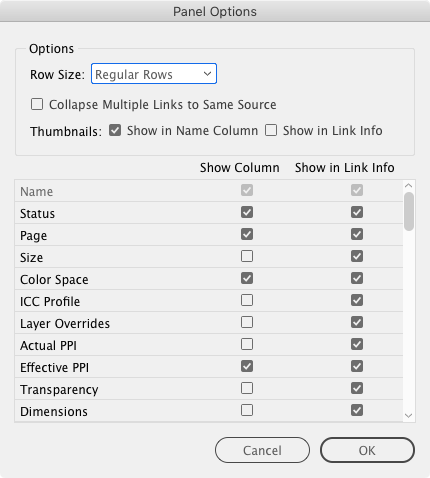
Task: Open the Row Size dropdown
Action: (x=154, y=74)
